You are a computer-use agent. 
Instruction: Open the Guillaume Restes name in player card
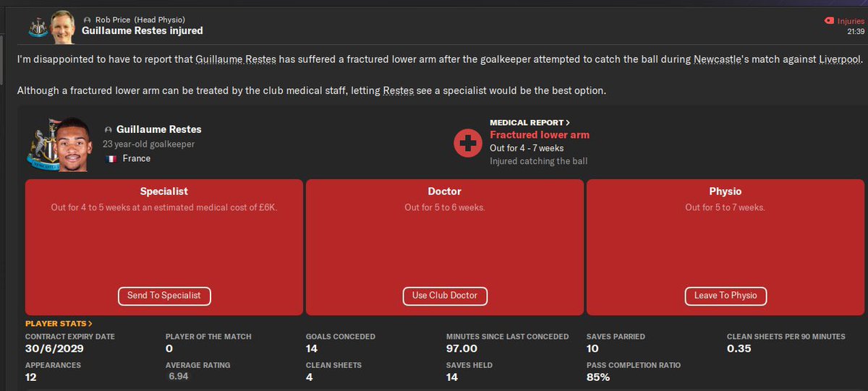pos(159,129)
